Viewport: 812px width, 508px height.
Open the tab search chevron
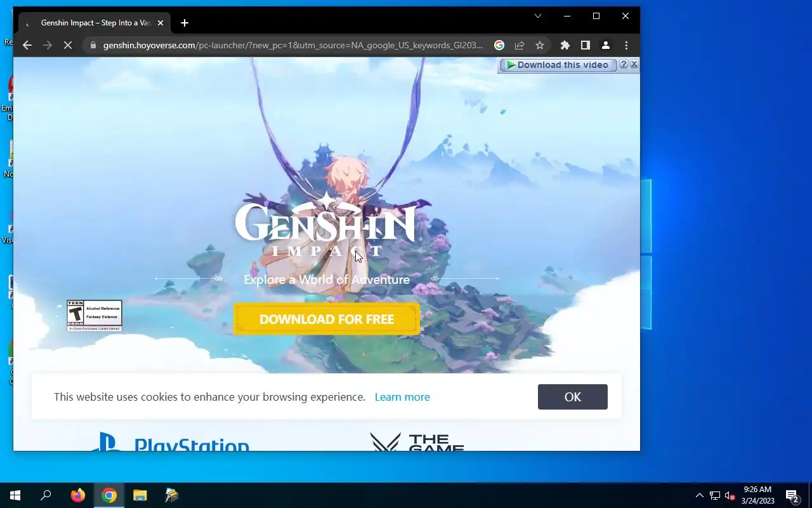538,16
